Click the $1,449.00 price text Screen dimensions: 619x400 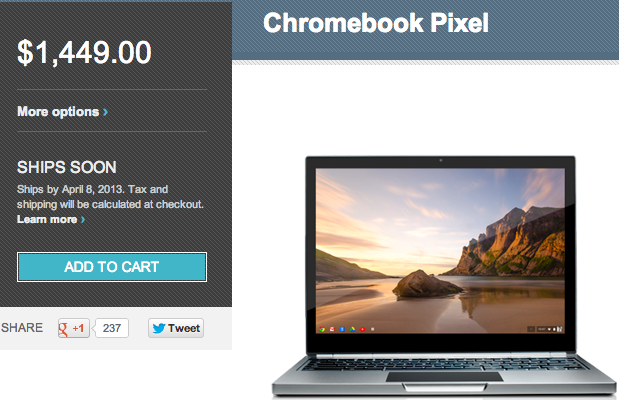tap(84, 53)
